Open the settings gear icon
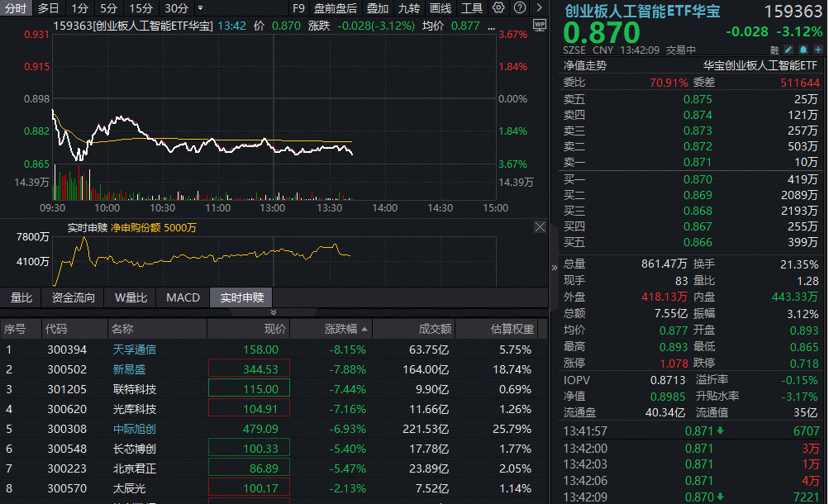Image resolution: width=829 pixels, height=504 pixels. [x=498, y=7]
